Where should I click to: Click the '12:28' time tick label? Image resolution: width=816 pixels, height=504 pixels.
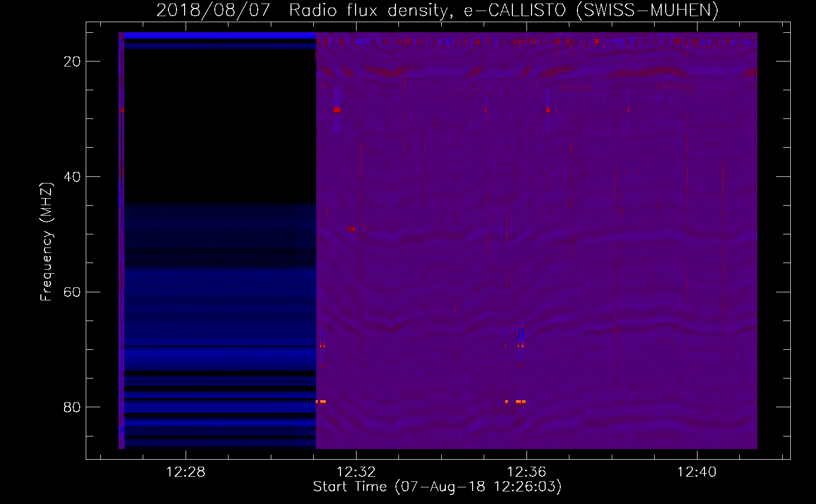186,472
